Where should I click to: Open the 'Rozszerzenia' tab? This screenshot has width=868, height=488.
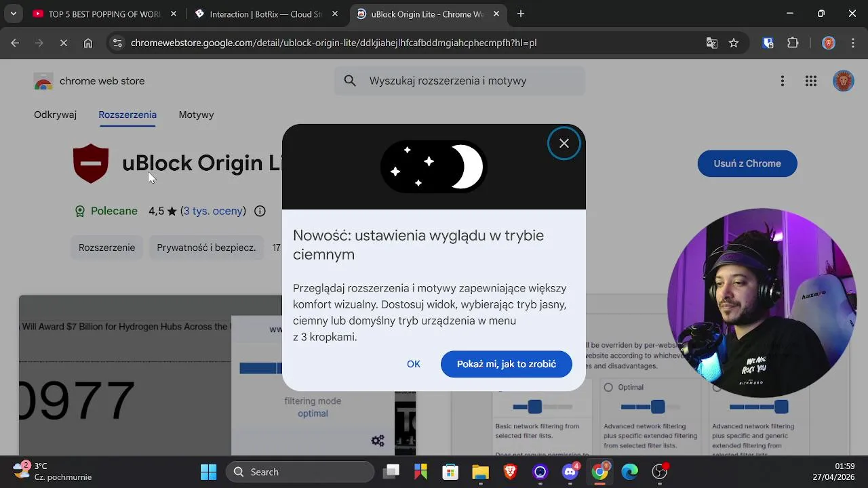click(127, 115)
